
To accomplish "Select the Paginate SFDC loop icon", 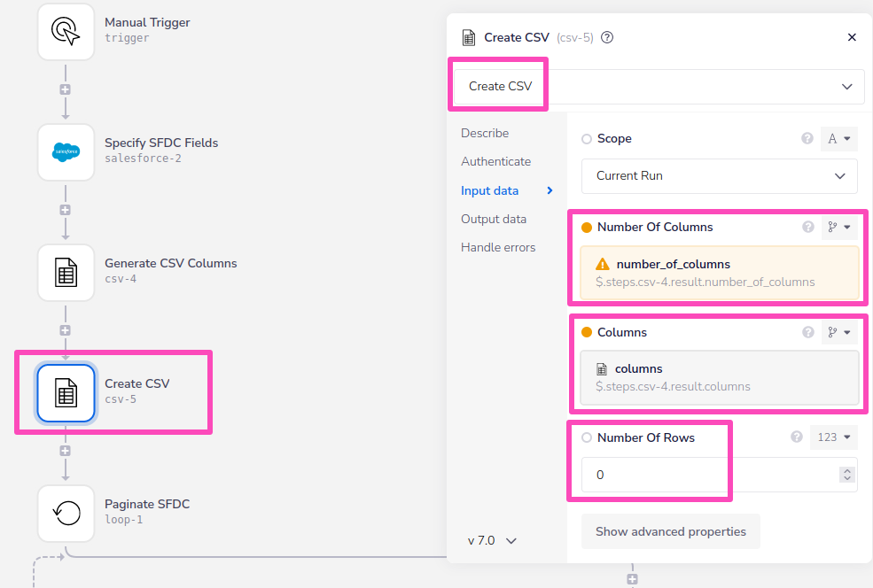I will [66, 514].
